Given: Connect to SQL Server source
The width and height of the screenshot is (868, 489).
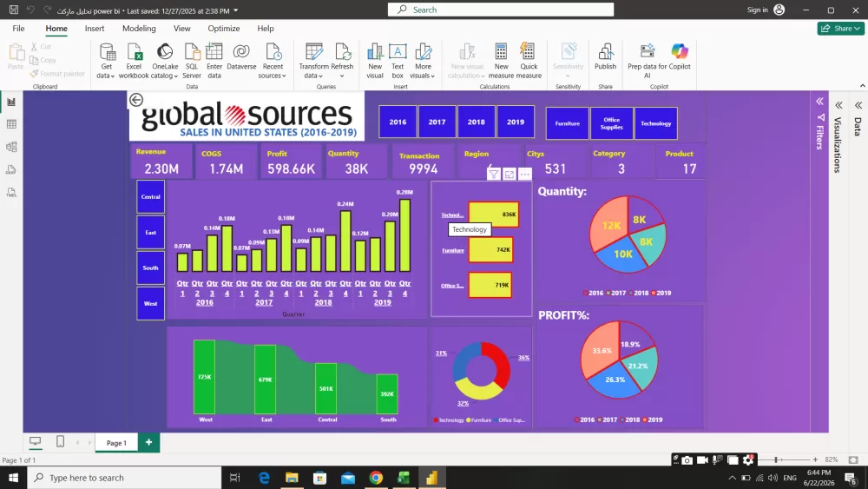Looking at the screenshot, I should 192,61.
